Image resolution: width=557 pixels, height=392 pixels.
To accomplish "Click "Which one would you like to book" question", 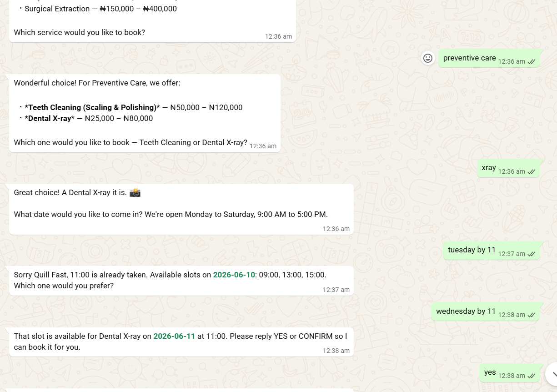I will 131,143.
